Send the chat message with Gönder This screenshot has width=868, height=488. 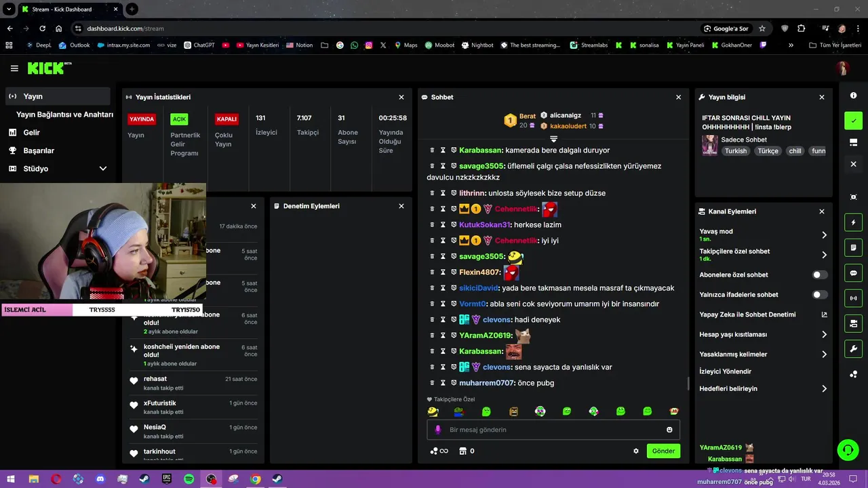point(663,451)
